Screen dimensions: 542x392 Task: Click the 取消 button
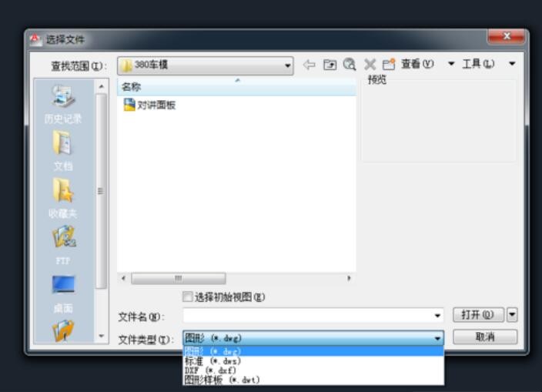tap(485, 337)
